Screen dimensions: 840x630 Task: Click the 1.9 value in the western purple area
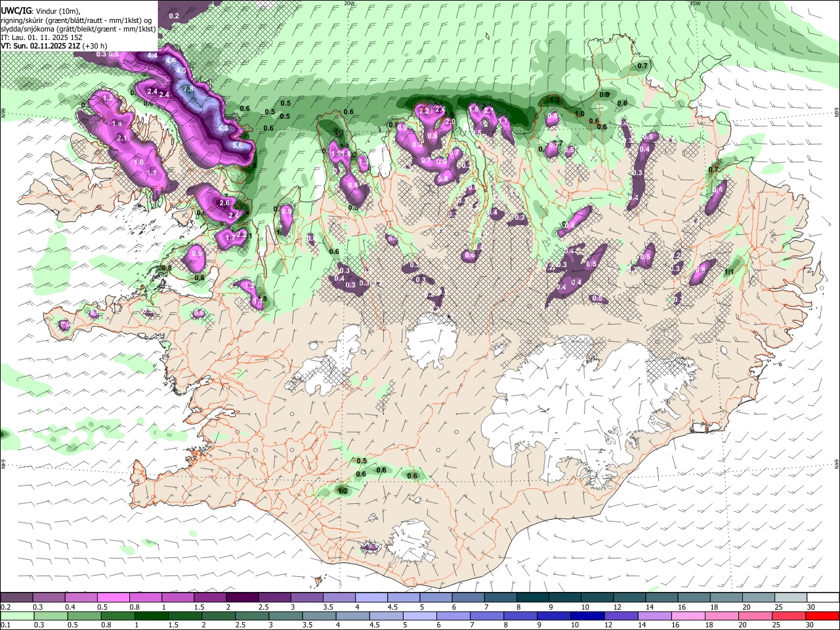point(117,123)
